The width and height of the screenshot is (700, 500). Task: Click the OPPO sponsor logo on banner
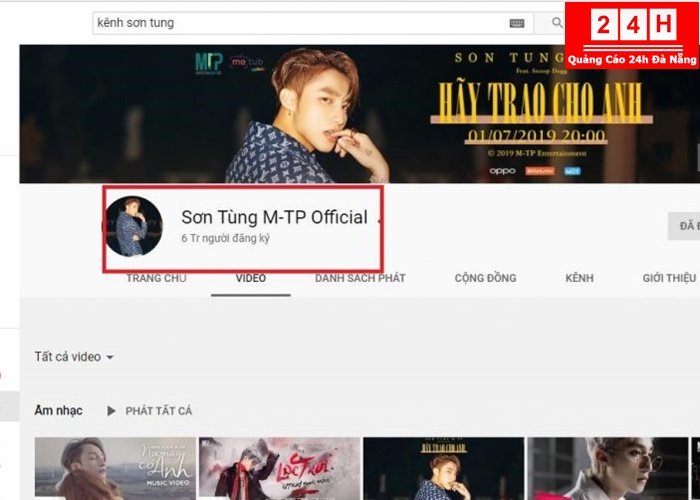click(502, 171)
